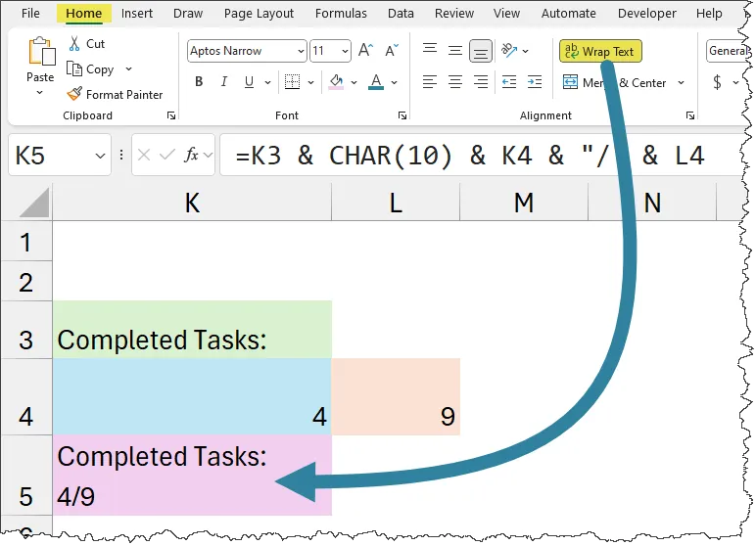The height and width of the screenshot is (546, 756).
Task: Switch to the Page Layout tab
Action: [259, 13]
